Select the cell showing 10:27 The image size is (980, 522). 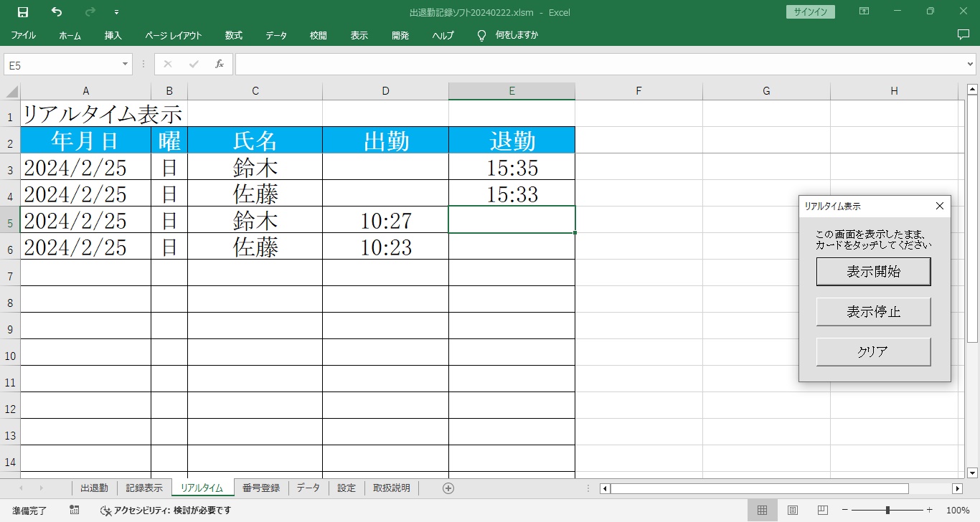[386, 220]
